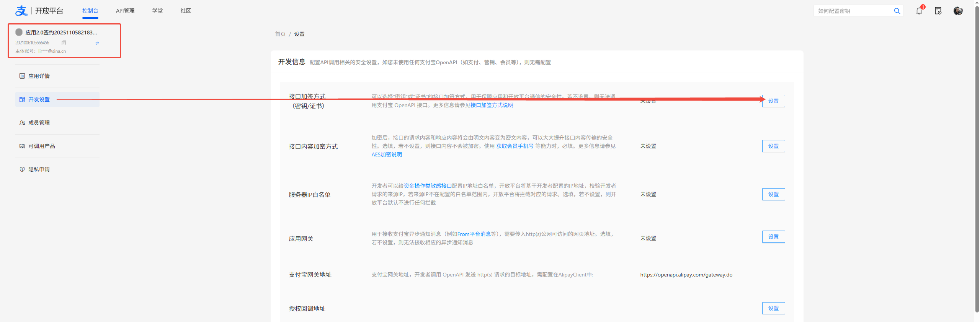Click 设置 button for 接口内容加密方式

pyautogui.click(x=773, y=146)
